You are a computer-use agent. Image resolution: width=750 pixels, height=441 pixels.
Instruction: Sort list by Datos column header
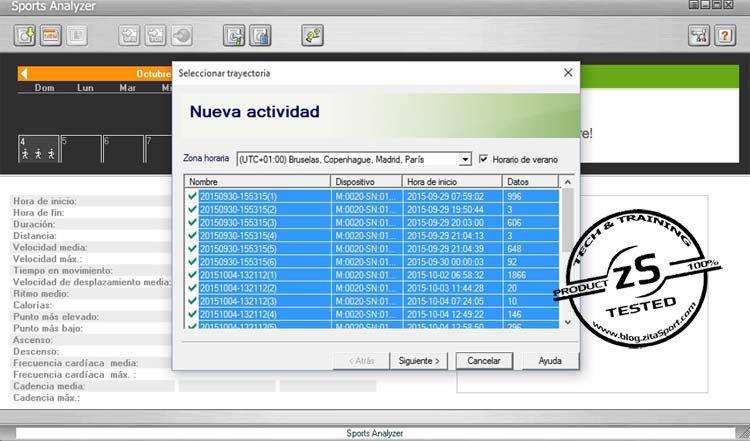coord(530,182)
